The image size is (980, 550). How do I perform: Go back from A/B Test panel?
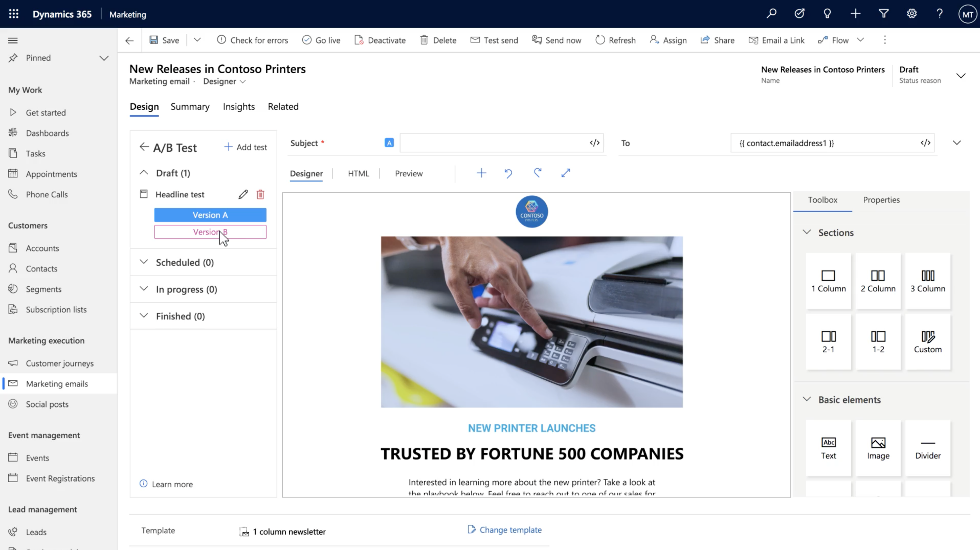point(144,147)
